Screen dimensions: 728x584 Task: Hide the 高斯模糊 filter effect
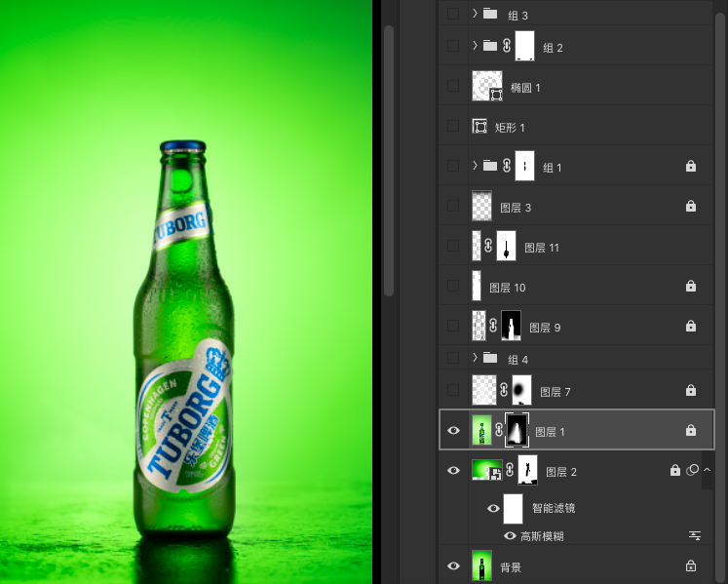[510, 535]
